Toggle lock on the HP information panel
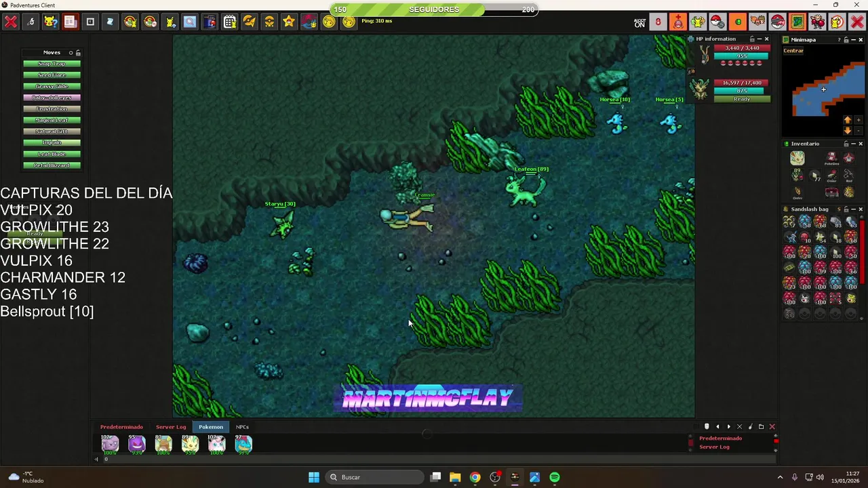The height and width of the screenshot is (488, 868). (x=751, y=39)
